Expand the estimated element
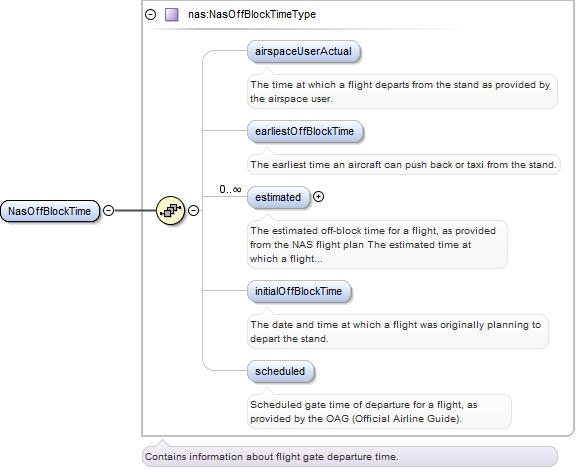Screen dimensions: 576x470 click(318, 197)
